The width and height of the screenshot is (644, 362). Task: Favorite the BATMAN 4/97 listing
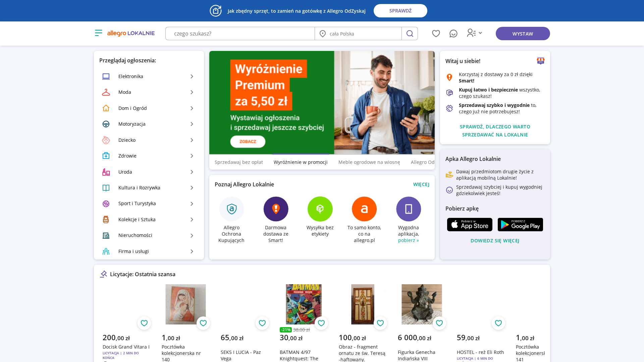tap(321, 323)
